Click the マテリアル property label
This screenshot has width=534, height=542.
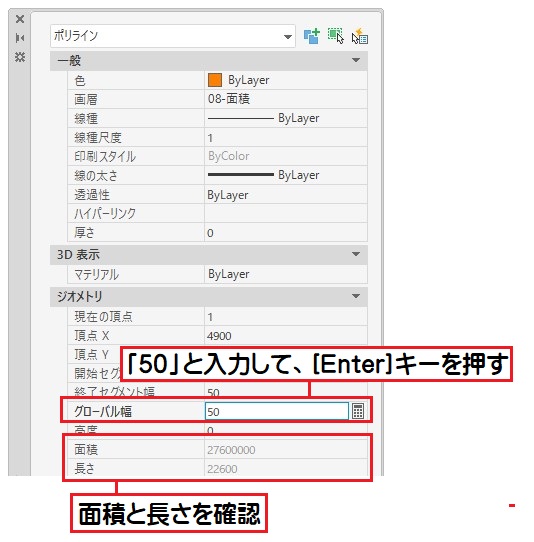pos(96,275)
